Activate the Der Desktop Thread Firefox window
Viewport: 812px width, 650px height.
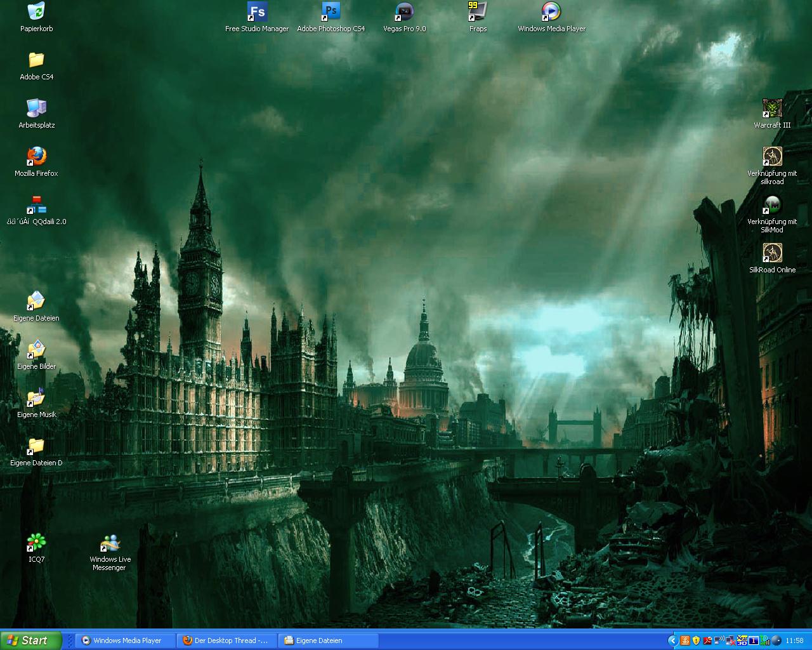pos(227,640)
